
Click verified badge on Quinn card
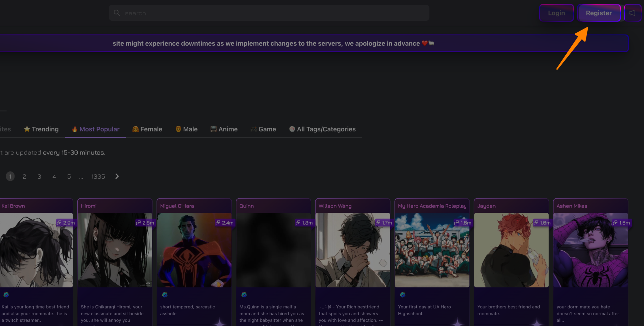click(244, 295)
